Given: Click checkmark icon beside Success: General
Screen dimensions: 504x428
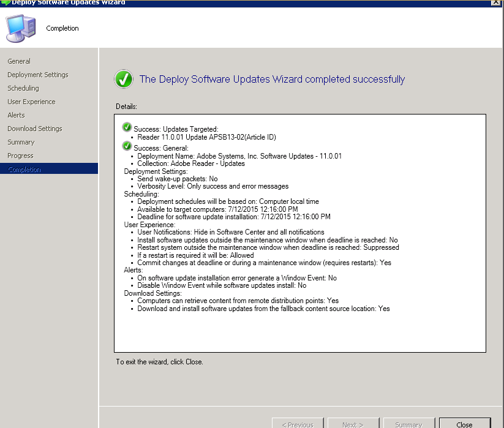Looking at the screenshot, I should click(127, 146).
